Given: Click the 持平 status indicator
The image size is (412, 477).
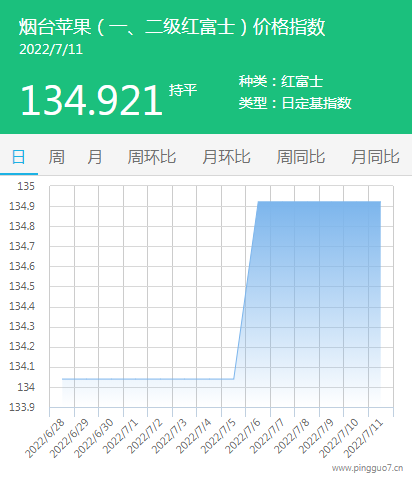Looking at the screenshot, I should coord(183,90).
